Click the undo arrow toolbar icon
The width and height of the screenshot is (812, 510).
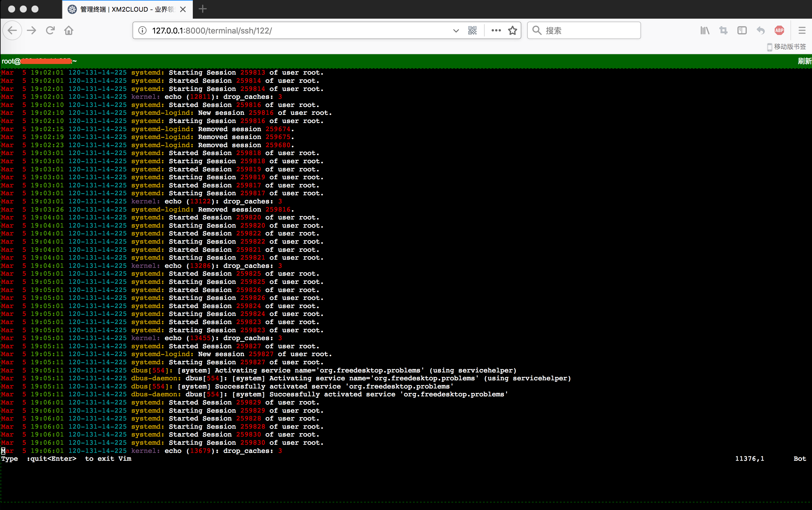click(760, 30)
